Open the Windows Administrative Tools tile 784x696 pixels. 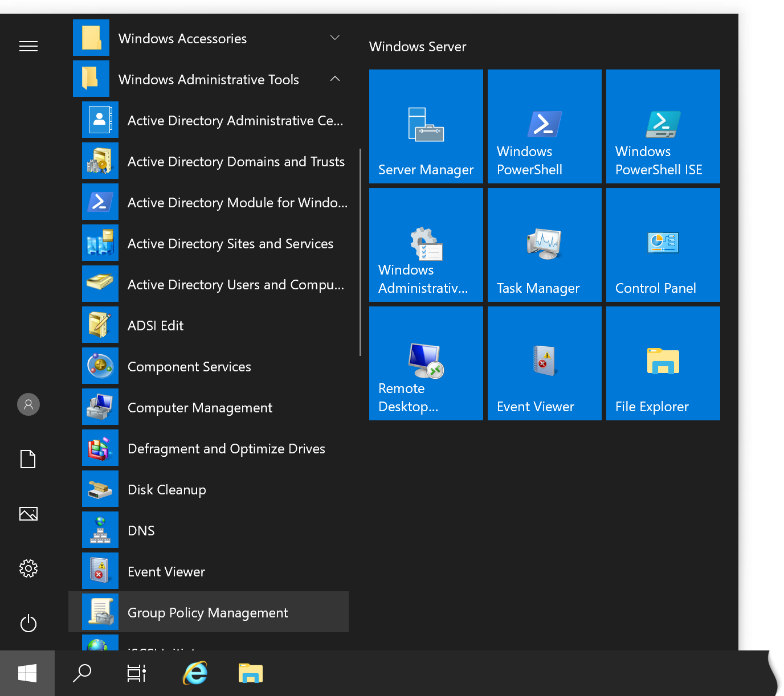click(426, 245)
